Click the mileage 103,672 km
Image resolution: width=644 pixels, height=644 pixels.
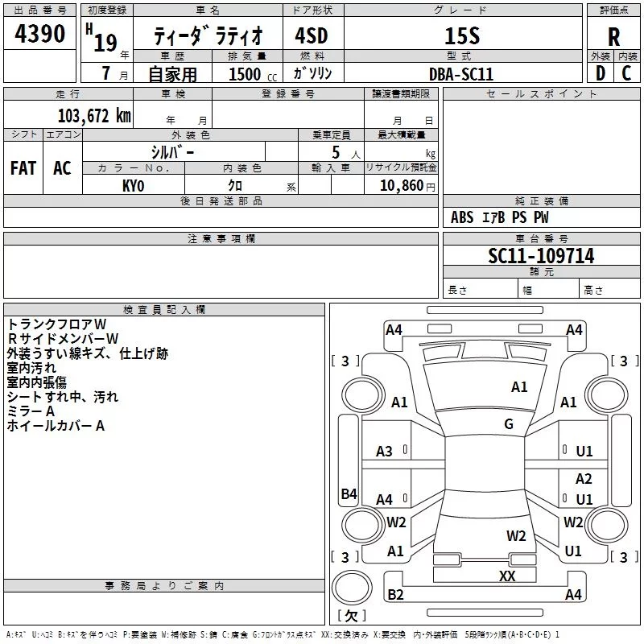[94, 116]
